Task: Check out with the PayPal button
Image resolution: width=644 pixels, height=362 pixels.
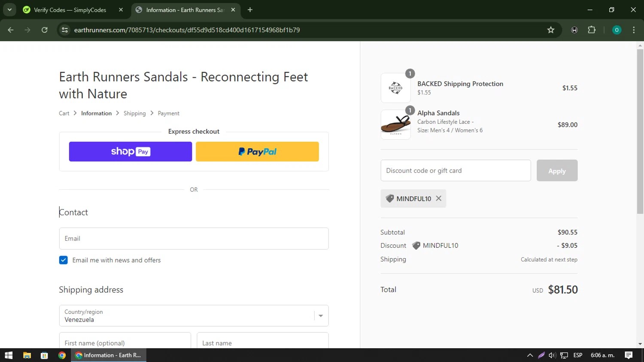Action: point(257,152)
